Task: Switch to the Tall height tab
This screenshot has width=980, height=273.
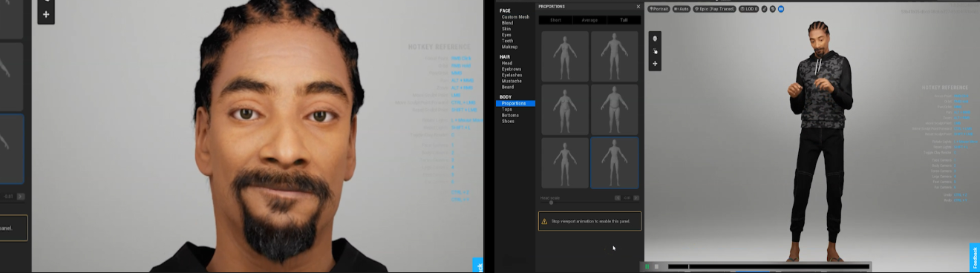Action: pyautogui.click(x=624, y=20)
